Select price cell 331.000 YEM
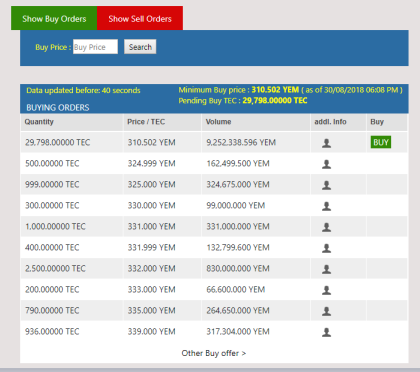 point(162,226)
